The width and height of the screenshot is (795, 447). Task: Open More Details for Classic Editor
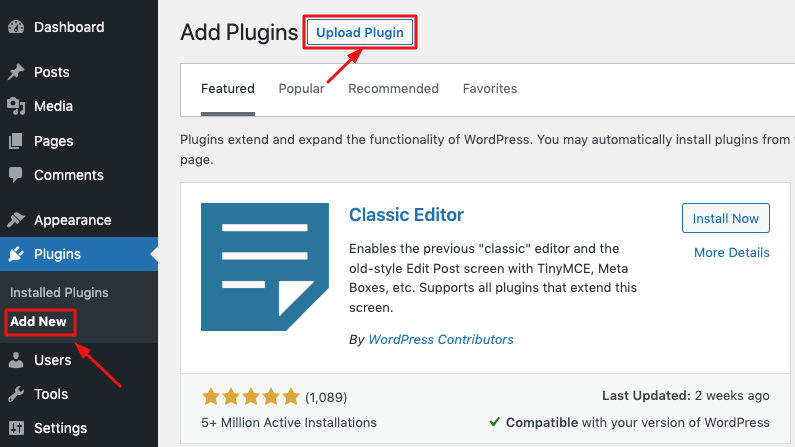(732, 252)
